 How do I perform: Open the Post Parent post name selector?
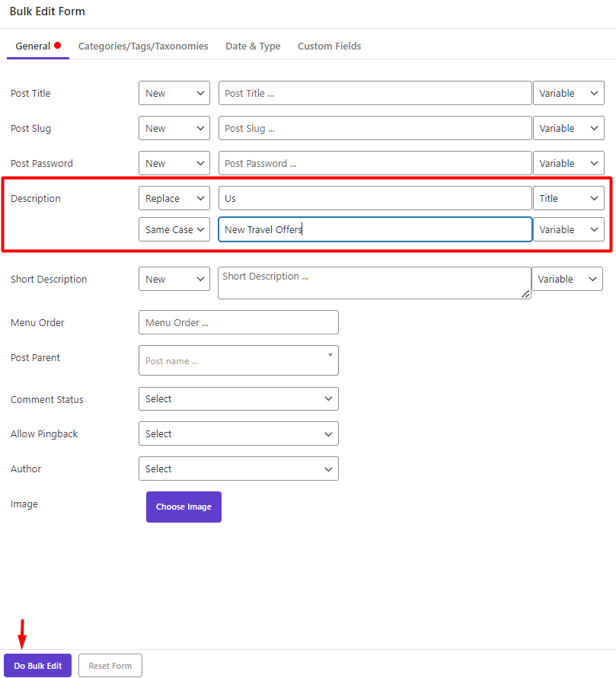tap(238, 360)
